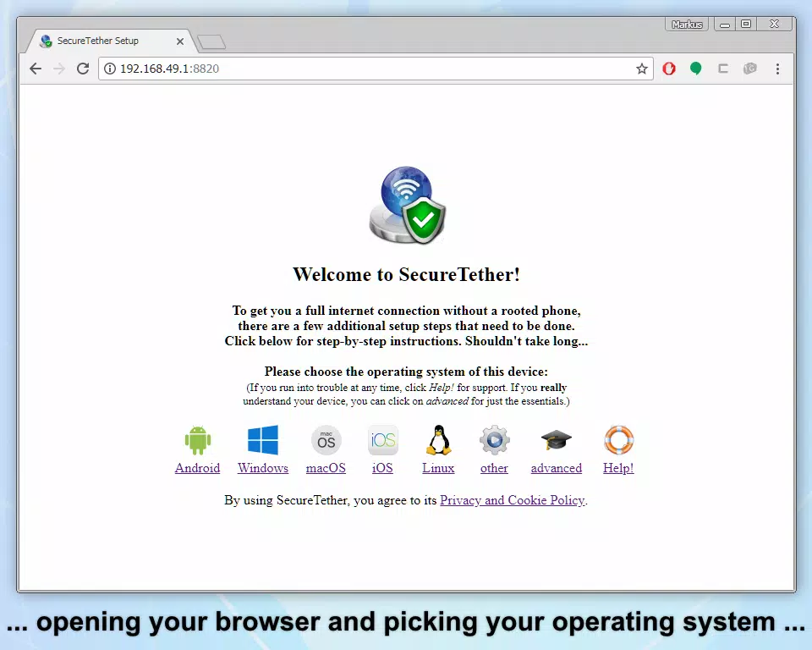The height and width of the screenshot is (650, 812).
Task: Click the green bubble extension icon
Action: [x=696, y=69]
